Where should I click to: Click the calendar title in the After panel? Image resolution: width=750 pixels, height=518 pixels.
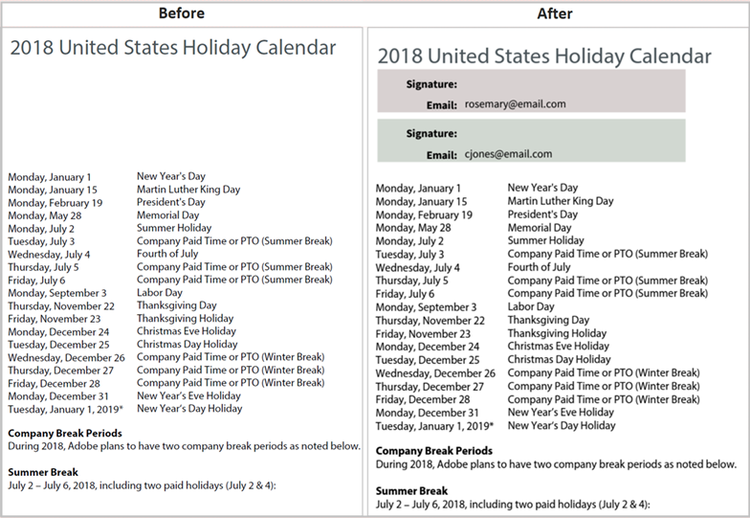coord(544,56)
